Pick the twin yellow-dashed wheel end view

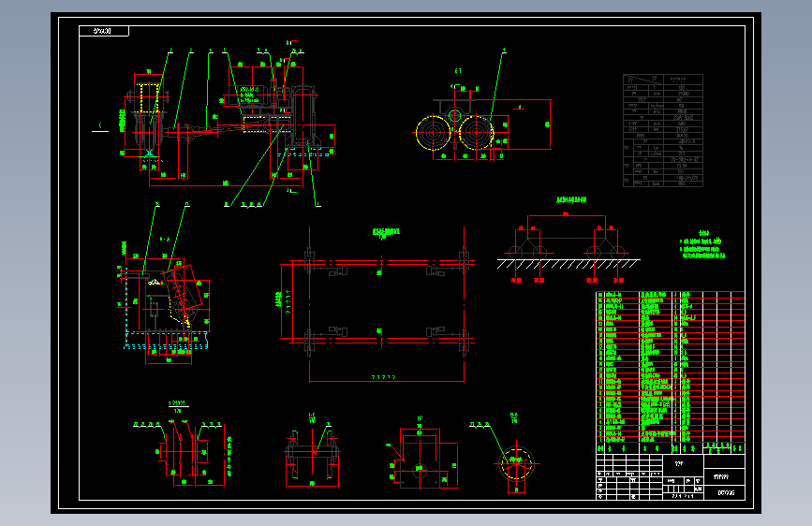[x=454, y=132]
